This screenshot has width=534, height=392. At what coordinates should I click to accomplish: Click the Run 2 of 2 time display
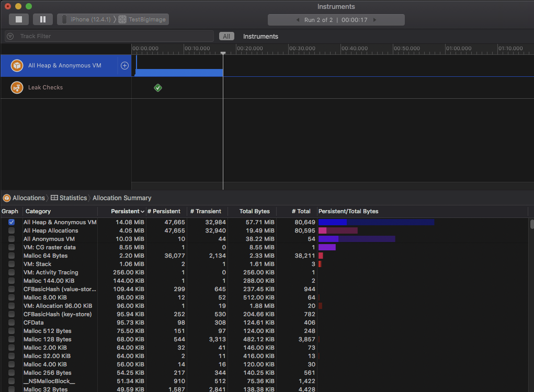(x=336, y=20)
